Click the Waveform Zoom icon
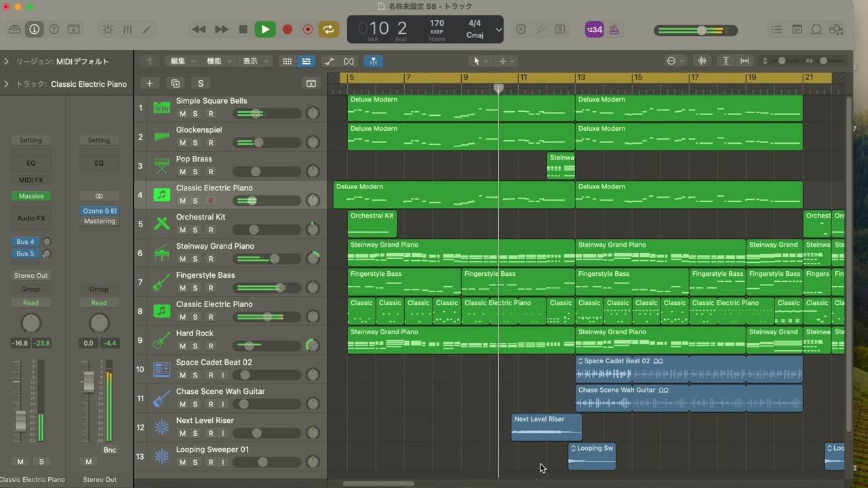Viewport: 868px width, 488px height. click(702, 61)
